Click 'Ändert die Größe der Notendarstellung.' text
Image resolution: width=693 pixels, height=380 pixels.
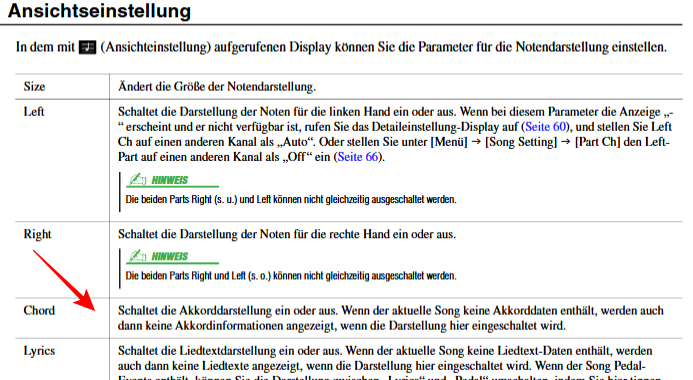217,87
